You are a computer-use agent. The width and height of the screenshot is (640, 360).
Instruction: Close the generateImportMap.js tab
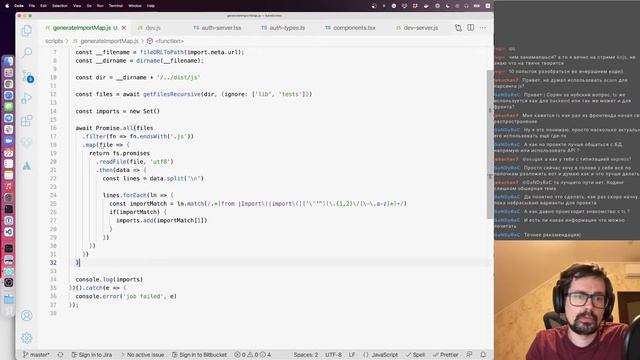[124, 28]
